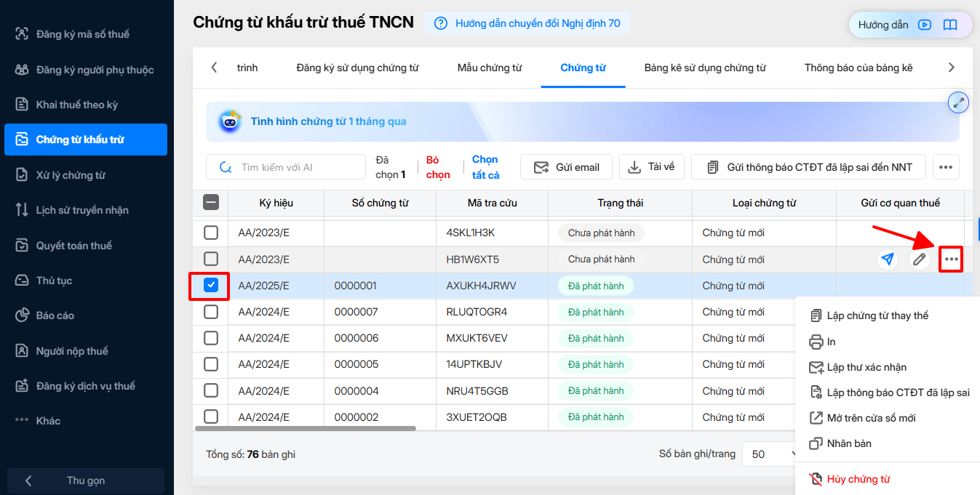Click Khai thuế theo kỳ document icon
Screen dimensions: 980x495
coord(22,105)
